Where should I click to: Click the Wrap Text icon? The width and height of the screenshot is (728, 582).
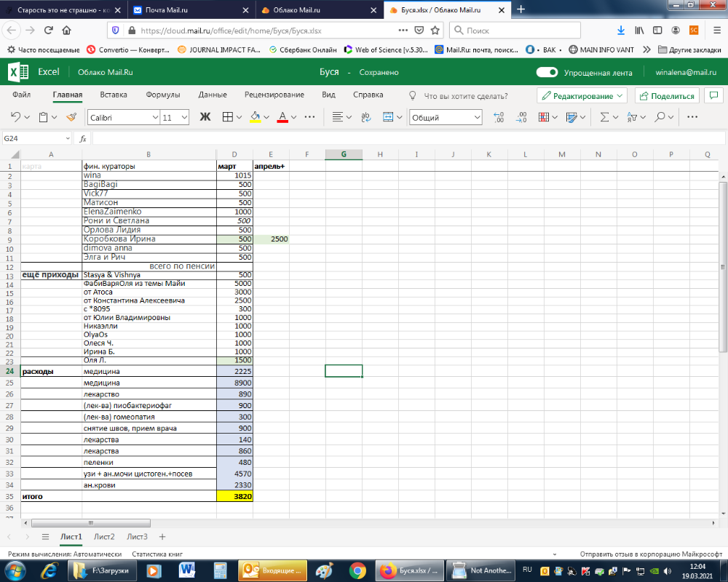pyautogui.click(x=366, y=117)
